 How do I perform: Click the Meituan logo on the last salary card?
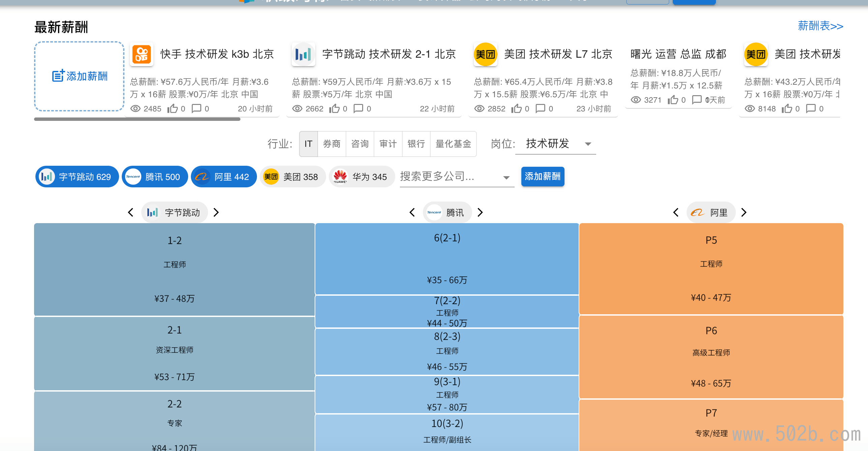[x=756, y=54]
